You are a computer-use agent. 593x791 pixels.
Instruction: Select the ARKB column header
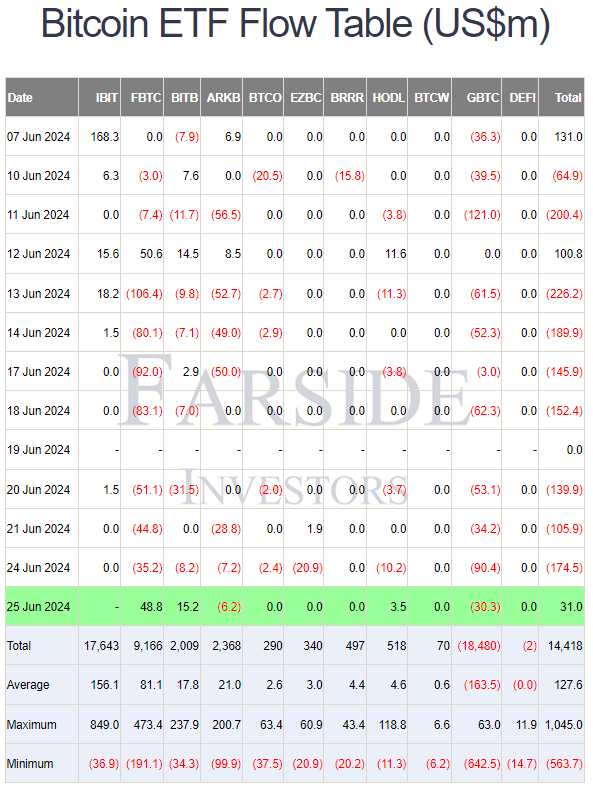point(221,97)
